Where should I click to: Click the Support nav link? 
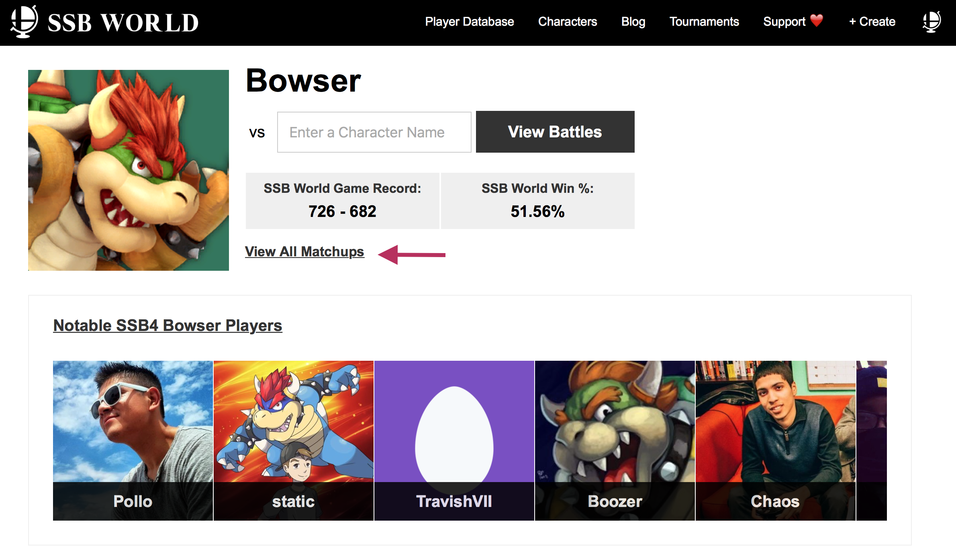[x=784, y=21]
